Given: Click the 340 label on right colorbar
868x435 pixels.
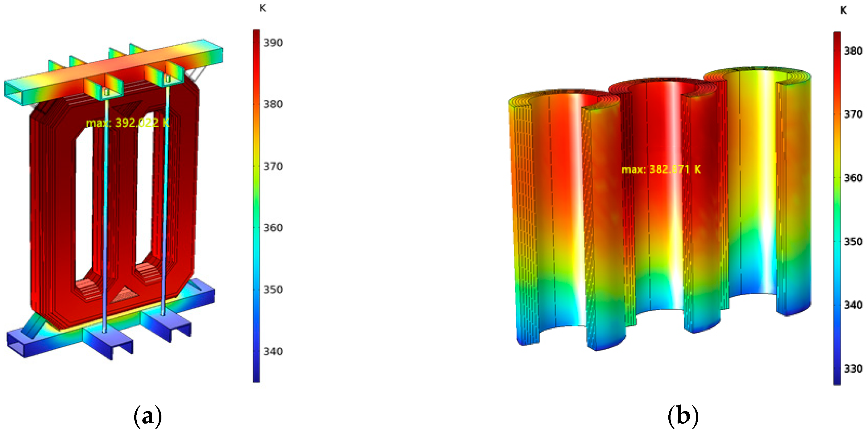Looking at the screenshot, I should (853, 305).
